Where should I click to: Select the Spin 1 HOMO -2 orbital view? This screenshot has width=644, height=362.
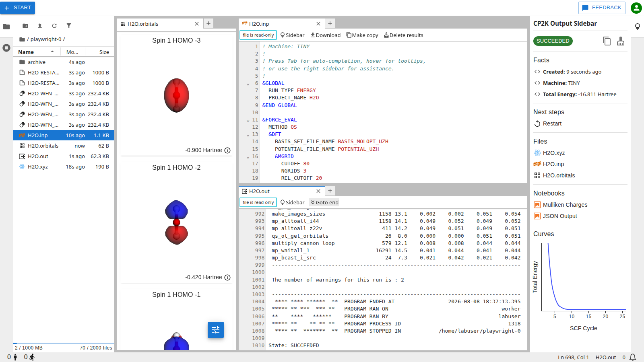(x=176, y=222)
